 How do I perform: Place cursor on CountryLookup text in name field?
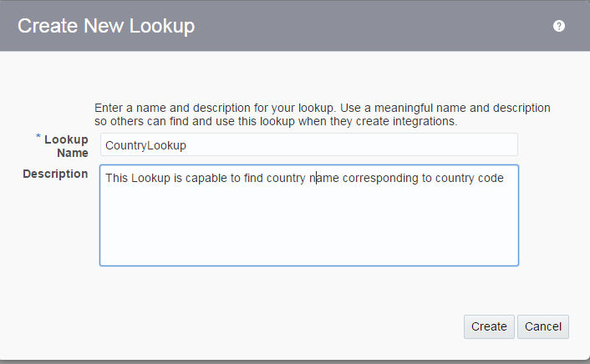point(145,145)
